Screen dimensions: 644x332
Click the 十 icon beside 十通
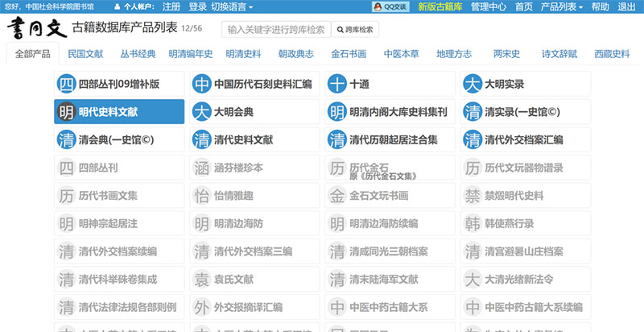[337, 84]
